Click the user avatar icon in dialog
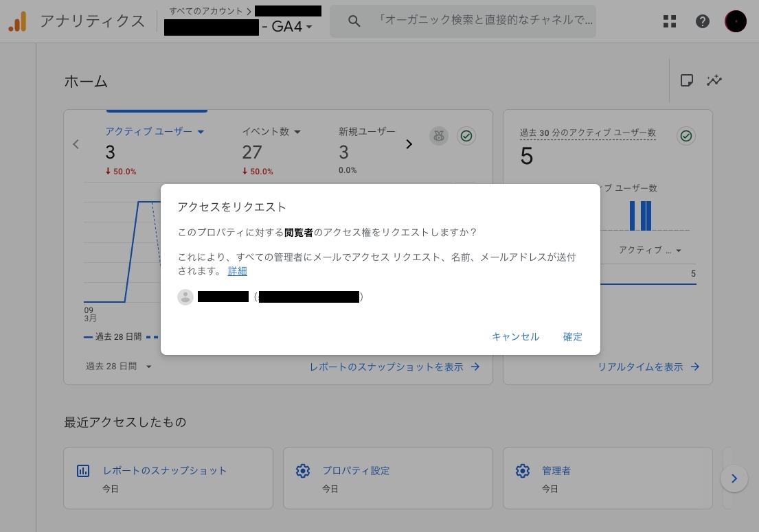 pos(185,297)
